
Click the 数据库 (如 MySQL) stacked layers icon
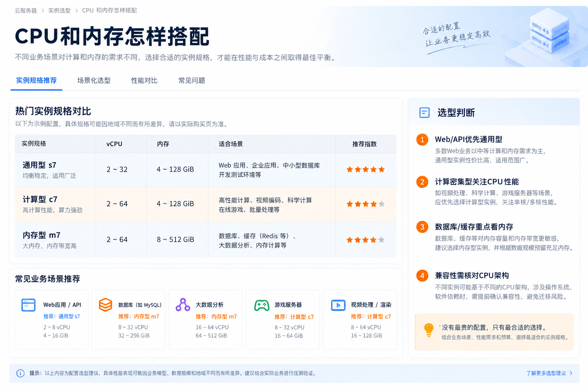pyautogui.click(x=105, y=305)
